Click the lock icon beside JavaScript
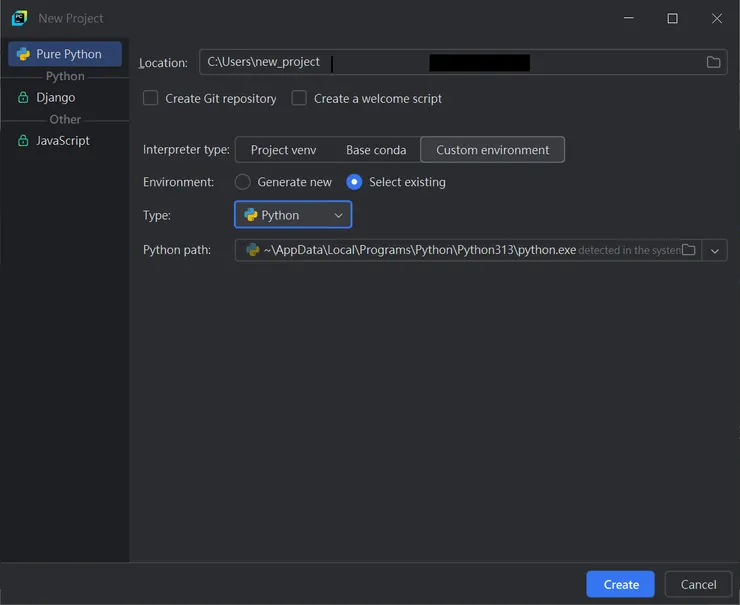This screenshot has height=605, width=740. point(23,141)
